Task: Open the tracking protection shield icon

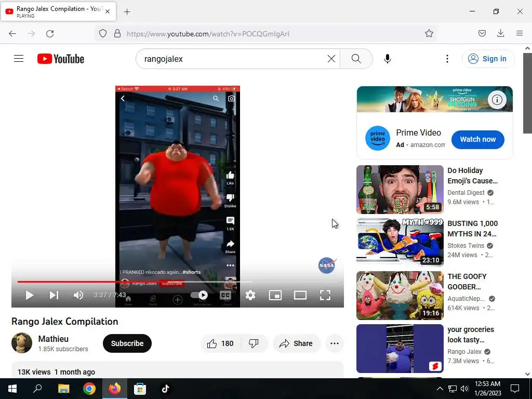Action: click(103, 34)
